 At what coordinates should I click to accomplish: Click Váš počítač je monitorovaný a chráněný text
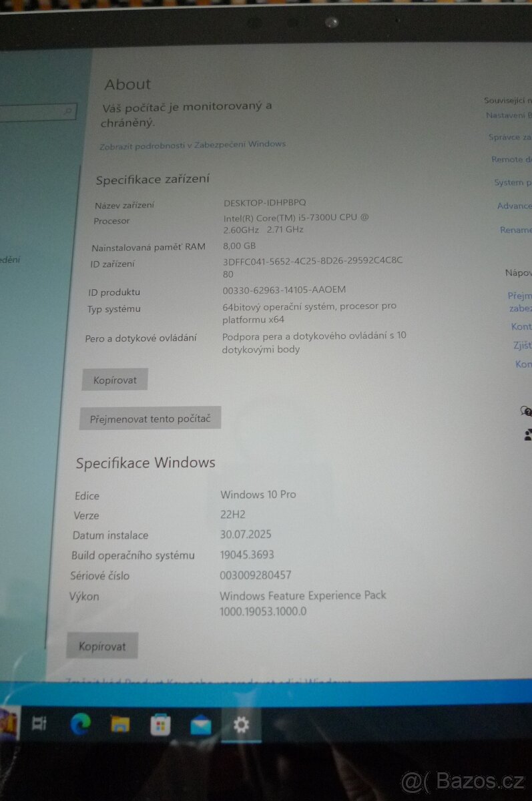tap(187, 114)
